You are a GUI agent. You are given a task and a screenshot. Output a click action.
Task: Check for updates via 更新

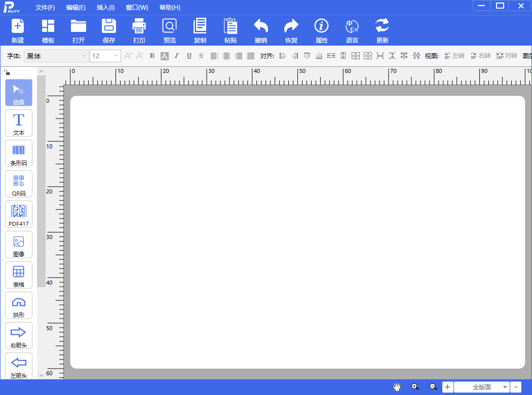click(383, 30)
